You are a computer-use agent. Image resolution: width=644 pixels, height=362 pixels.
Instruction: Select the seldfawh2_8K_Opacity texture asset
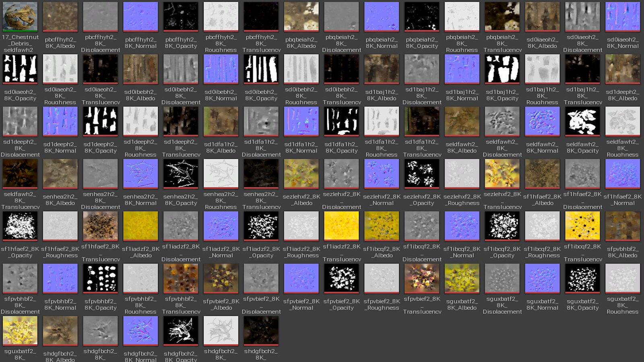(x=582, y=121)
